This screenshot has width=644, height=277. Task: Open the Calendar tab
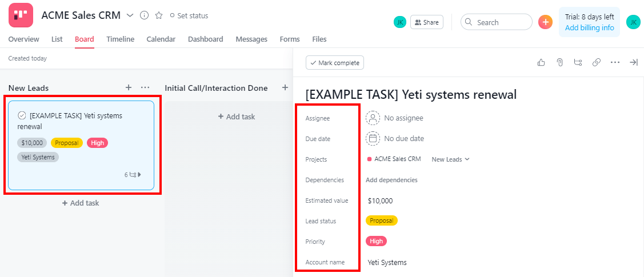161,39
